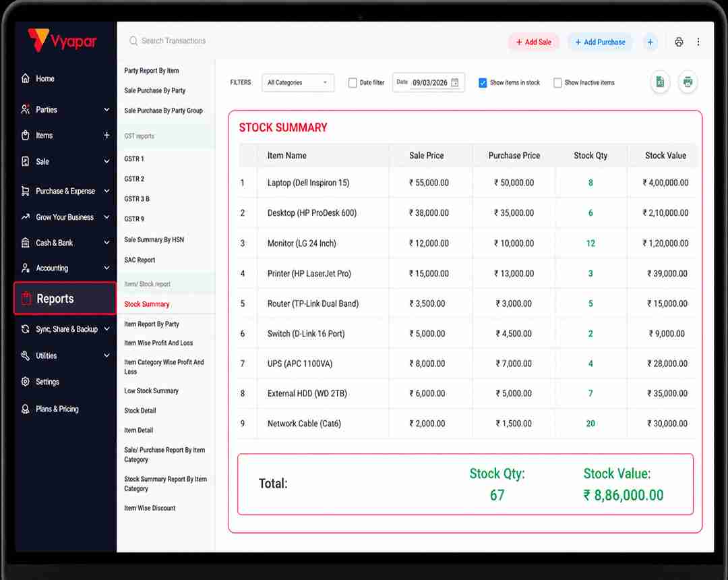Viewport: 728px width, 580px height.
Task: Sort by Item Name column header
Action: (x=287, y=156)
